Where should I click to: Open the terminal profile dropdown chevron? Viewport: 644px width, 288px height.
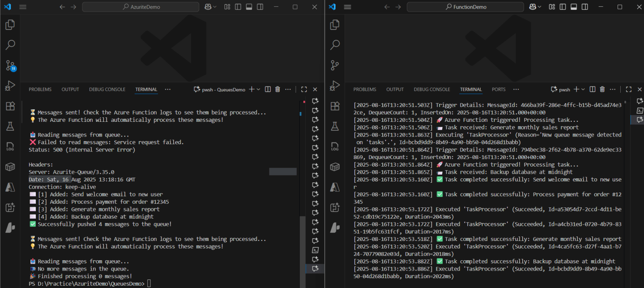259,89
